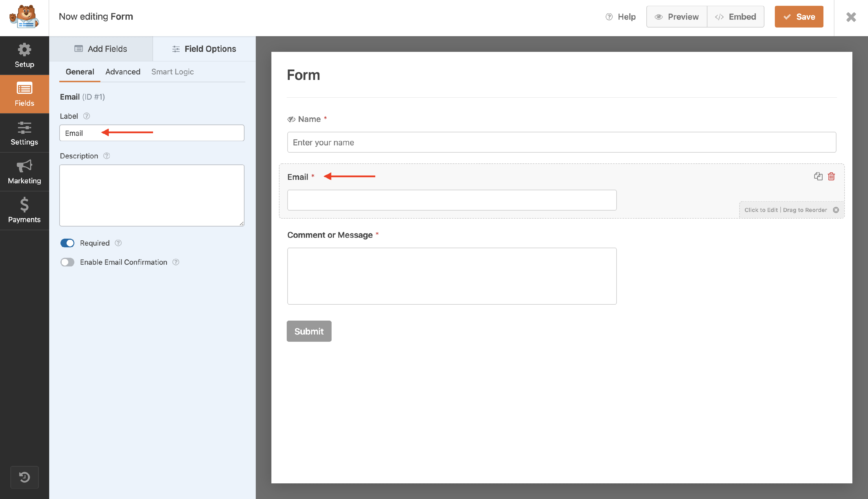This screenshot has height=499, width=868.
Task: Duplicate the Email field
Action: click(818, 176)
